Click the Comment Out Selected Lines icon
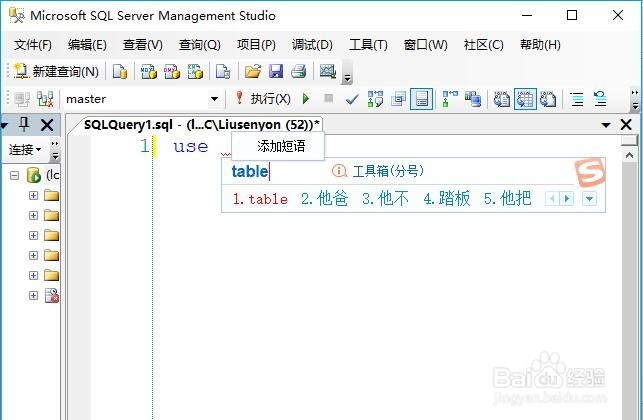643x420 pixels. click(x=577, y=99)
